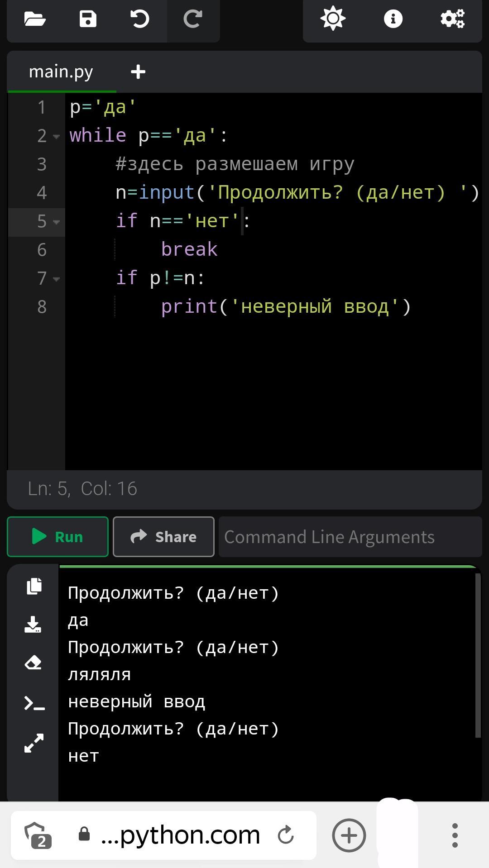The image size is (489, 868).
Task: Download the console output
Action: [x=33, y=625]
